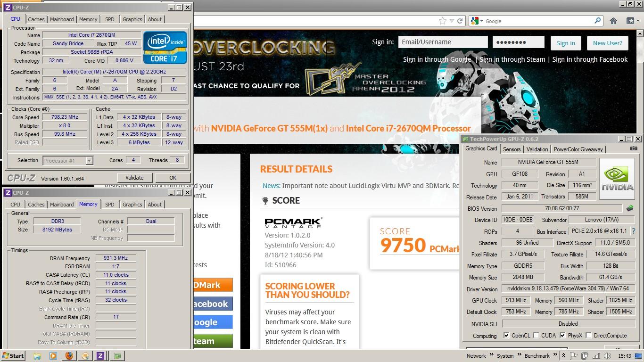The image size is (644, 362).
Task: Click the New User? button
Action: (607, 43)
